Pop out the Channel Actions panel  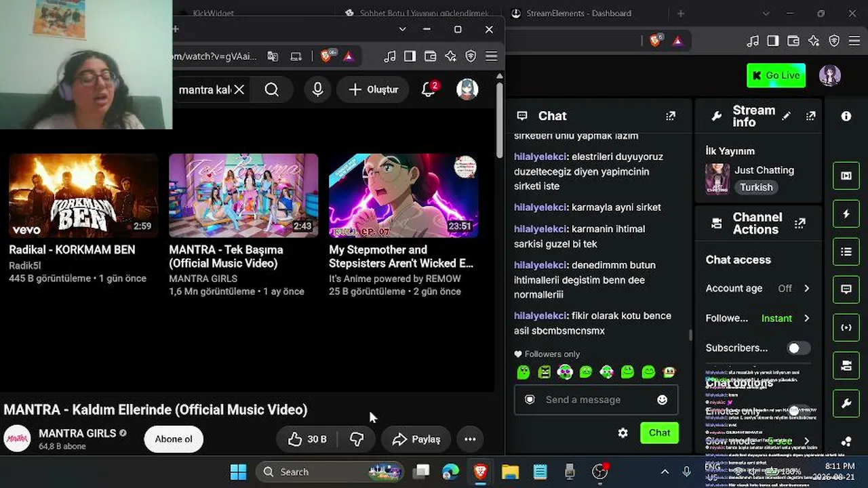coord(800,223)
